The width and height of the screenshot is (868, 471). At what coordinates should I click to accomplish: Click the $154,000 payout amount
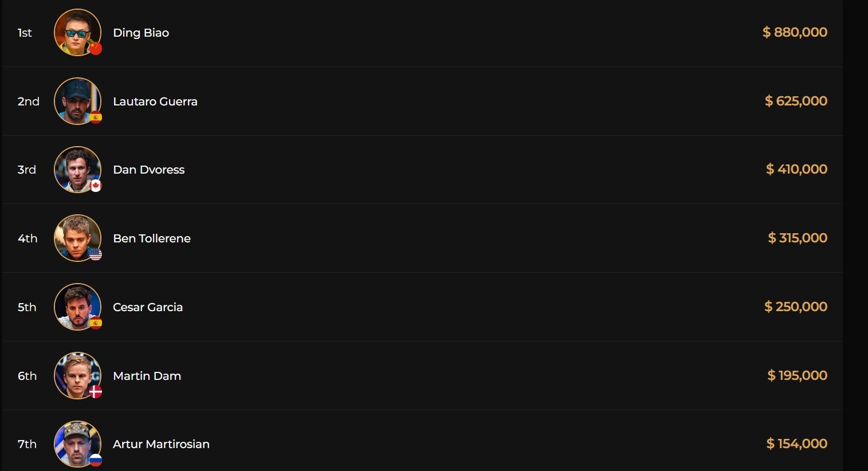tap(796, 443)
